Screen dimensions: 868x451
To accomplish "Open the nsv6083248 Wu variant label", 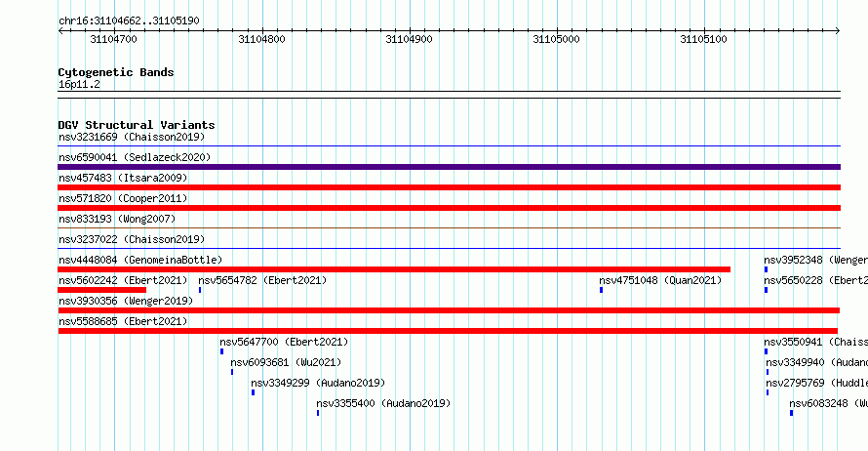I will pos(829,403).
